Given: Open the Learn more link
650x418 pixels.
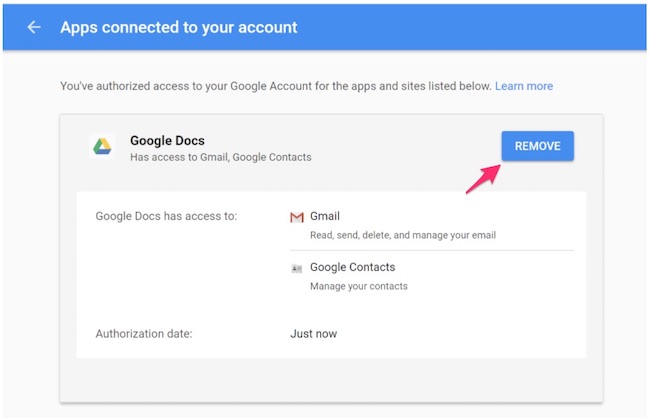Looking at the screenshot, I should (x=523, y=86).
